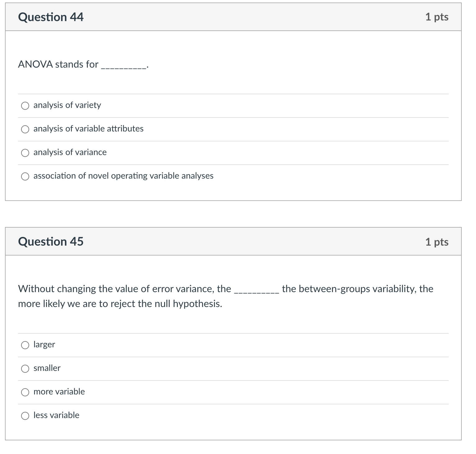This screenshot has height=454, width=476.
Task: Choose the "smaller" option in Question 45
Action: click(25, 368)
